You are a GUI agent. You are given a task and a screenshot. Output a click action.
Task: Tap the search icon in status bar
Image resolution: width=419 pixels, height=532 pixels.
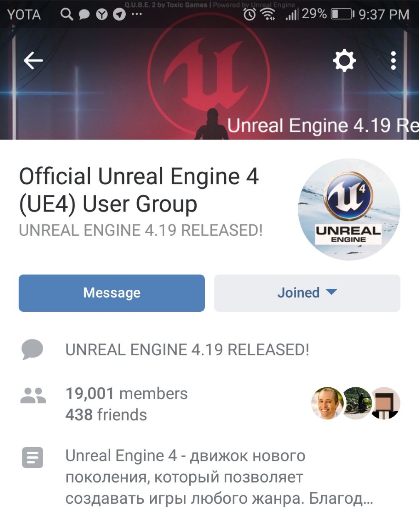coord(66,15)
